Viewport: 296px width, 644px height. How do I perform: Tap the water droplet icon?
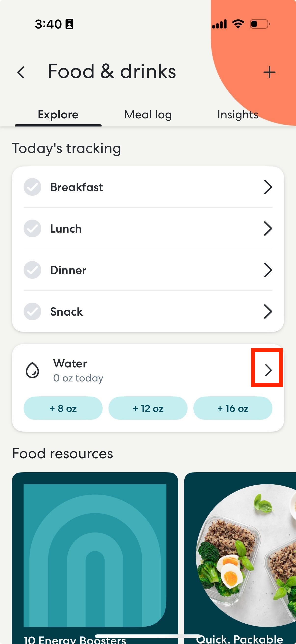(x=32, y=370)
